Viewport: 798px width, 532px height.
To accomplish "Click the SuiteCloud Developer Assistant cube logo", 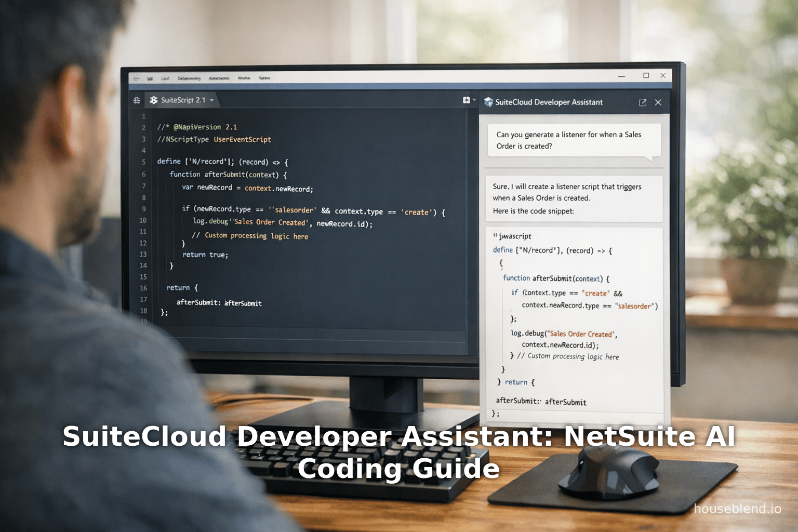I will (489, 102).
